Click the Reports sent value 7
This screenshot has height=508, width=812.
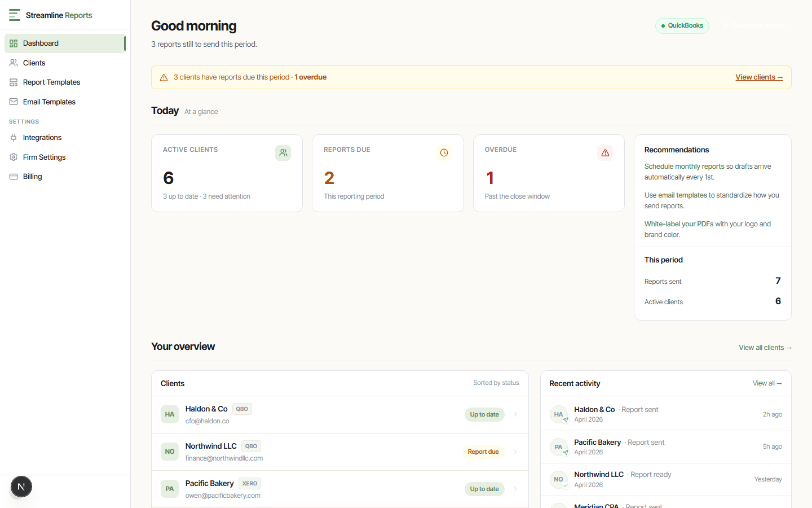(x=778, y=281)
